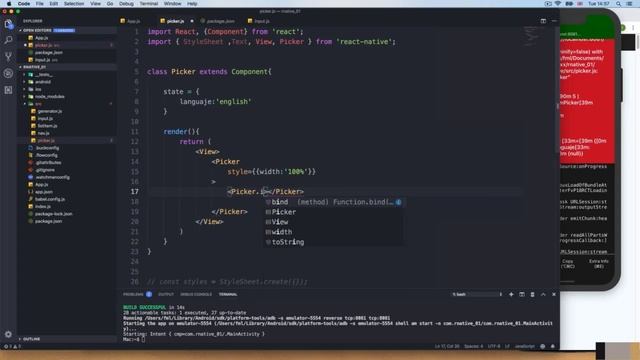The height and width of the screenshot is (360, 640).
Task: Open .gitignore in the file tree
Action: [45, 170]
